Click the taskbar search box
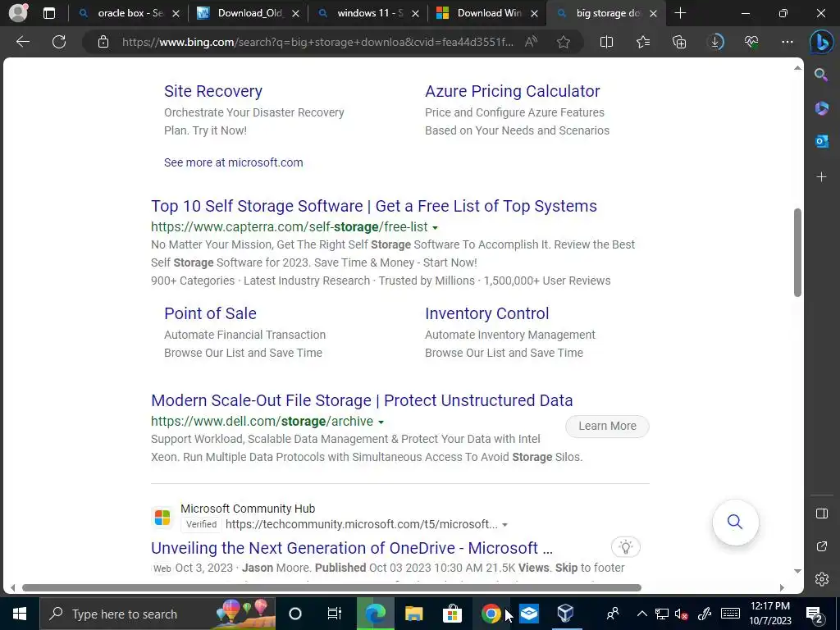The image size is (840, 630). (x=157, y=614)
